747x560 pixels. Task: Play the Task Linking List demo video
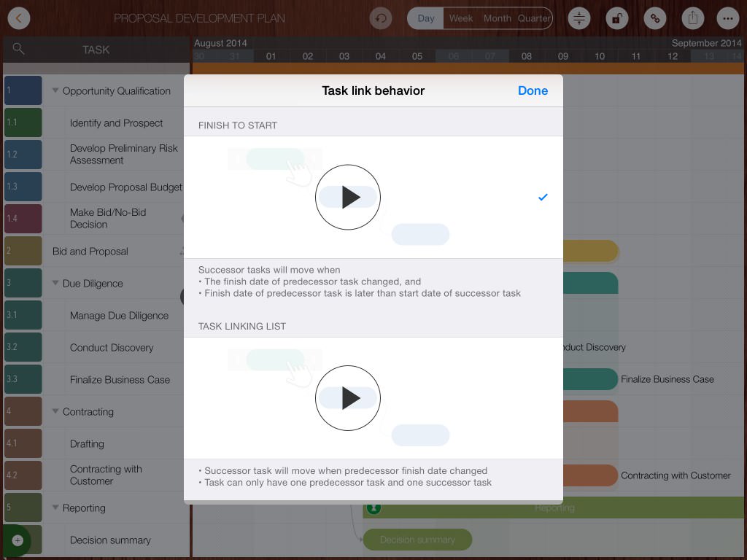(x=348, y=398)
